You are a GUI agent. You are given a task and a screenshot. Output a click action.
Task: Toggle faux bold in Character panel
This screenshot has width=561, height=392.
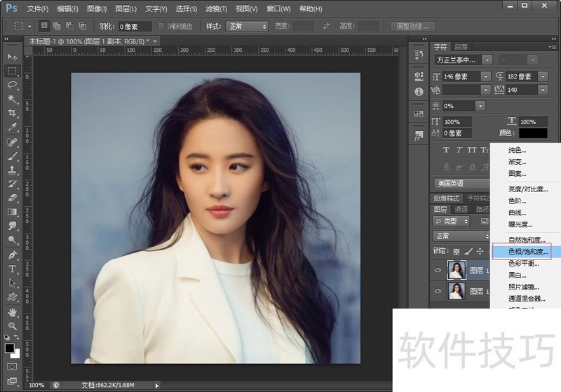(x=446, y=150)
